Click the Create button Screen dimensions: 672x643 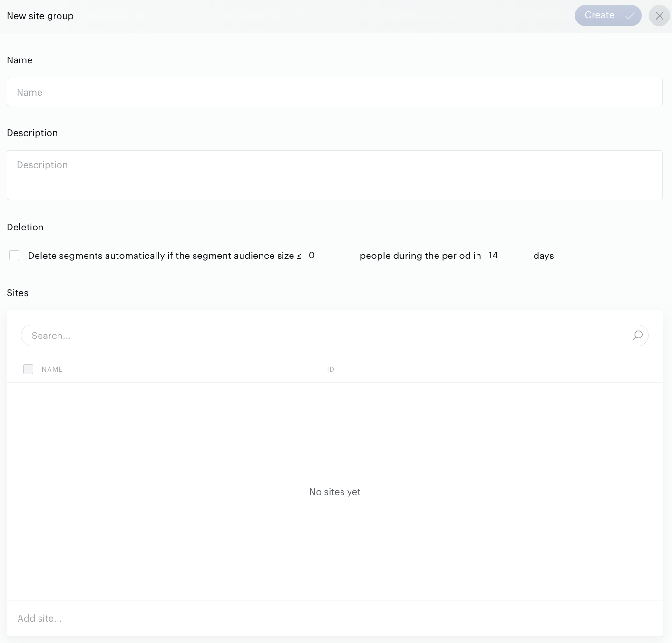(608, 15)
